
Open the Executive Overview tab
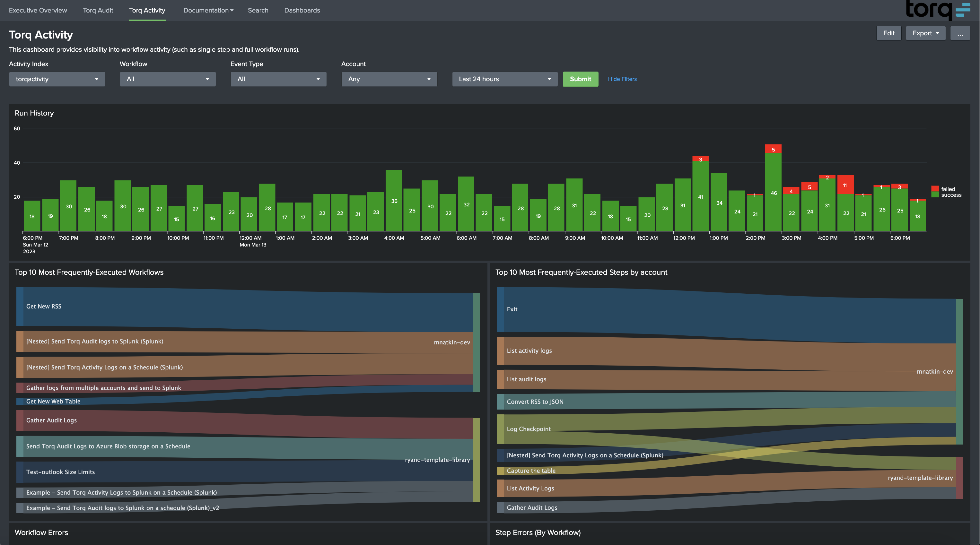38,10
